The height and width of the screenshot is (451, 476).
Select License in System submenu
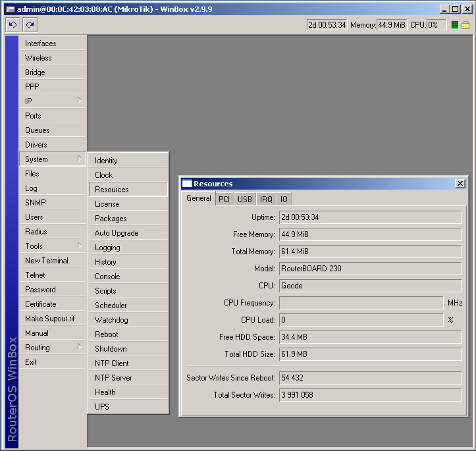(128, 204)
